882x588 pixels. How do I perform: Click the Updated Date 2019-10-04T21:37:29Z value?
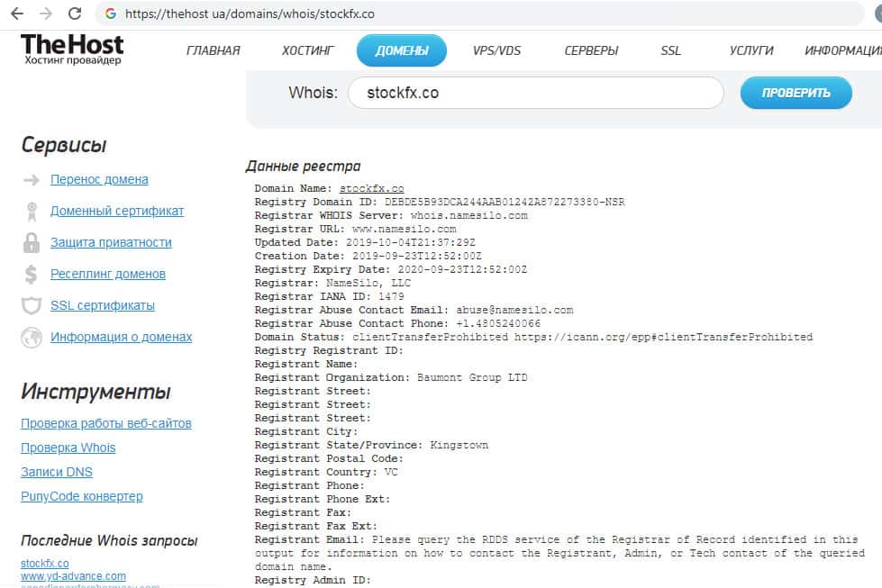pos(411,243)
